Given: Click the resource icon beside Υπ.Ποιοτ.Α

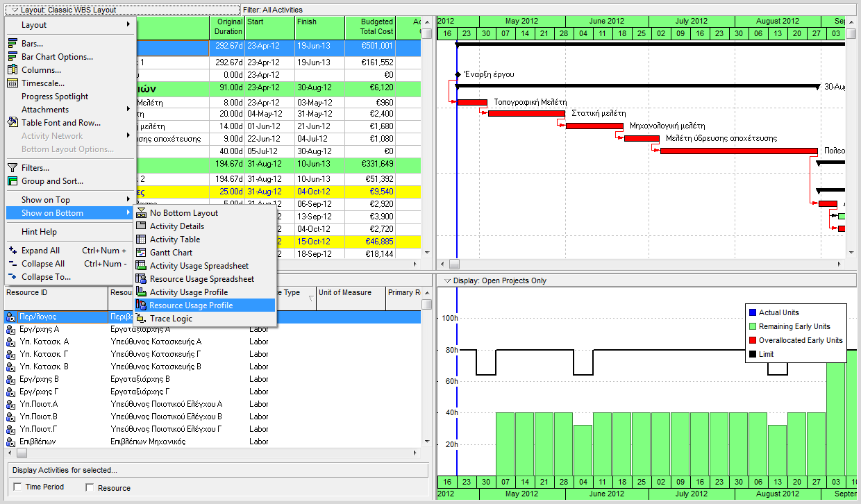Looking at the screenshot, I should pyautogui.click(x=10, y=404).
